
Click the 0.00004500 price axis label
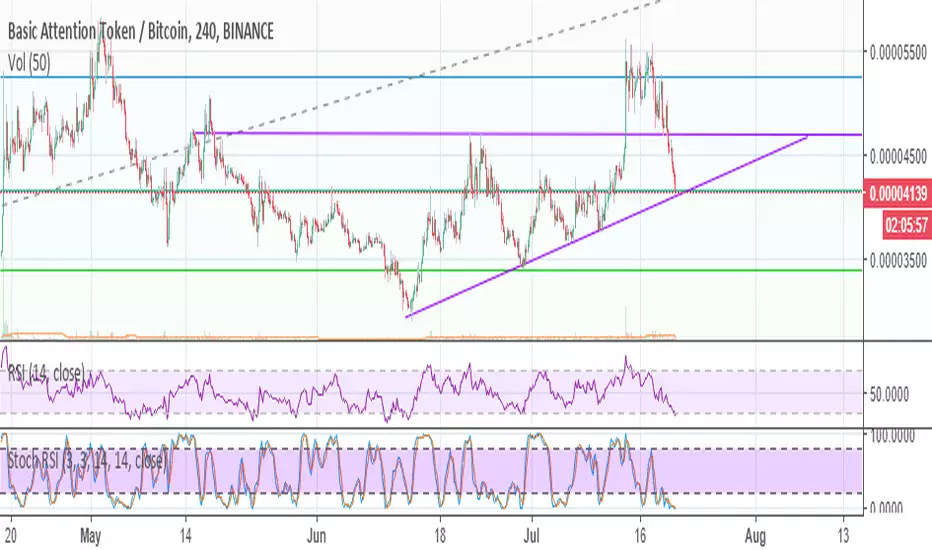pyautogui.click(x=898, y=156)
